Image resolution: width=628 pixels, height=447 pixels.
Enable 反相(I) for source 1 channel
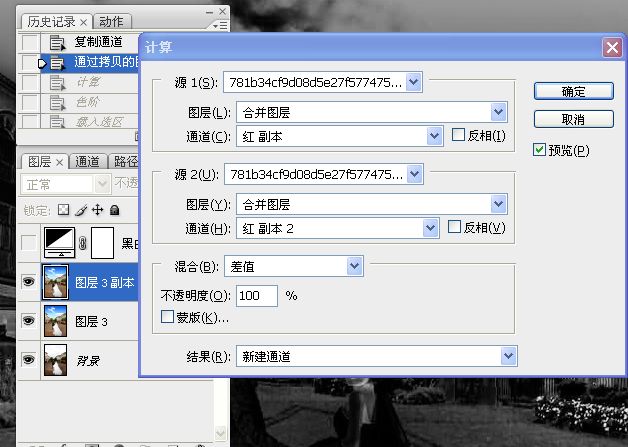[x=458, y=135]
